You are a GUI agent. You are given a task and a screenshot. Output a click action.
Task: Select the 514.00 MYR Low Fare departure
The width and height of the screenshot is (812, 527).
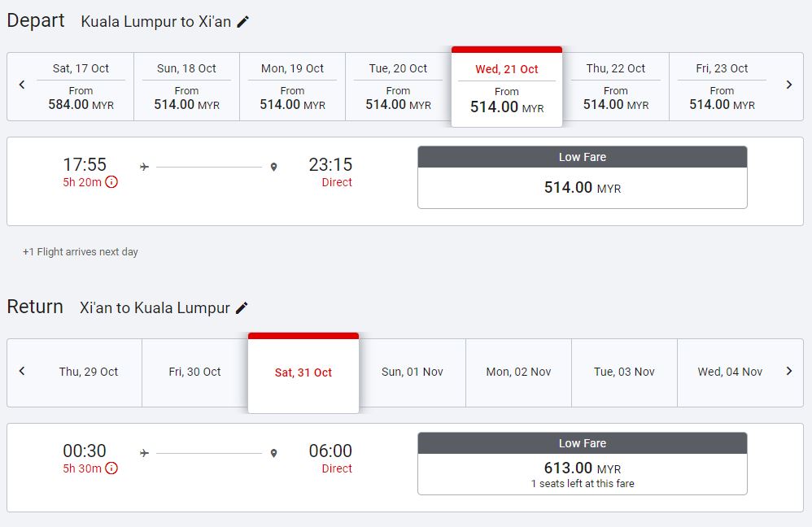(x=582, y=187)
